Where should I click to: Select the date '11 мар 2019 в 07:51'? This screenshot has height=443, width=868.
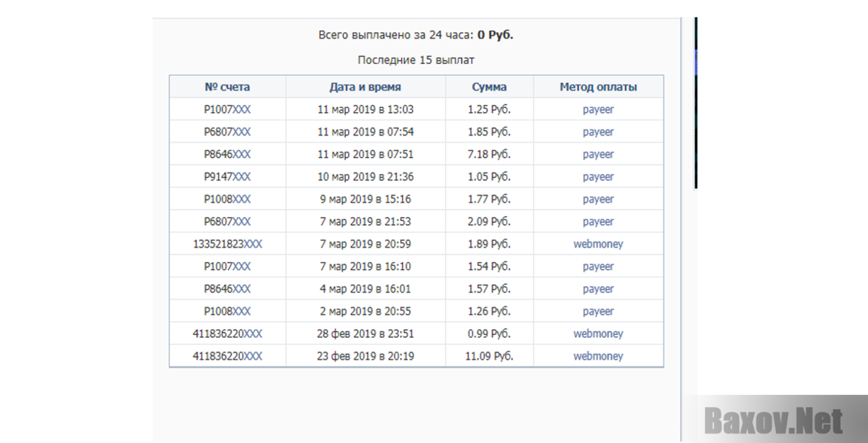(365, 154)
